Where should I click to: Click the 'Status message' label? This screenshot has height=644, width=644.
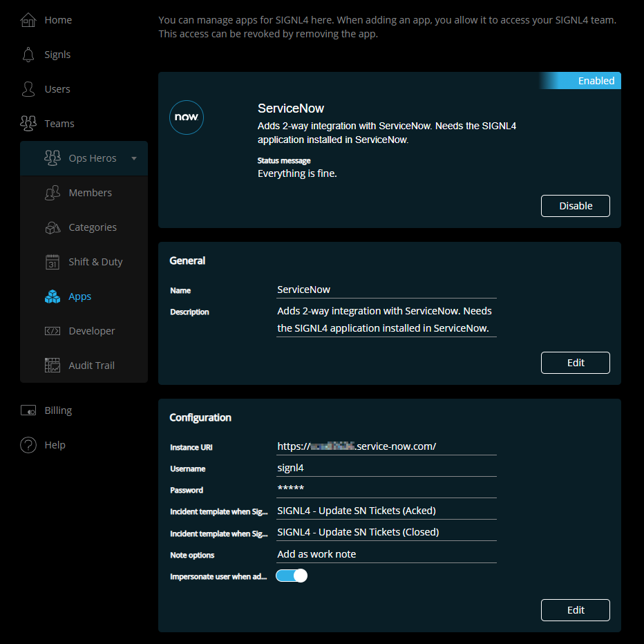(284, 160)
